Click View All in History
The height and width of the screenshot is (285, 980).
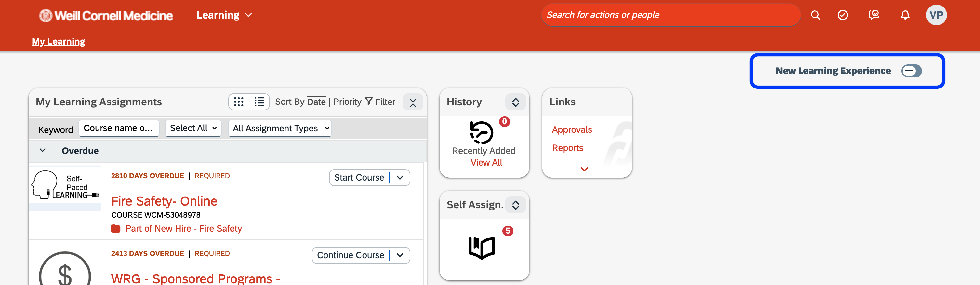(x=486, y=162)
